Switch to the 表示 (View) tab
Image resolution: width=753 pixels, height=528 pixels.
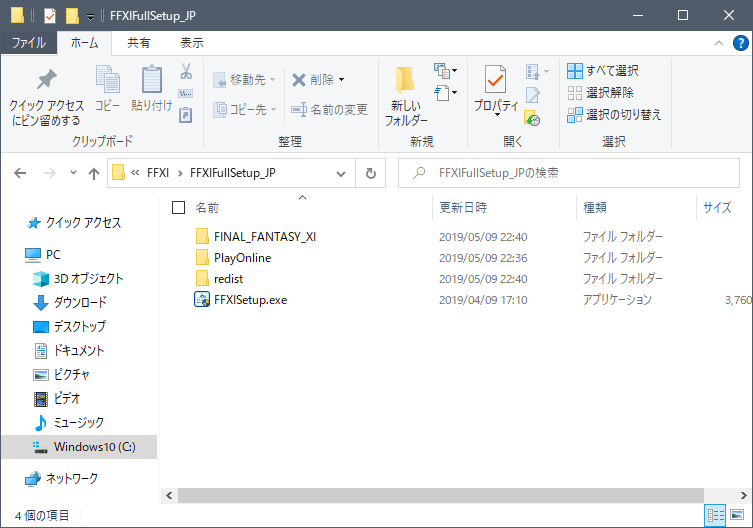click(192, 43)
